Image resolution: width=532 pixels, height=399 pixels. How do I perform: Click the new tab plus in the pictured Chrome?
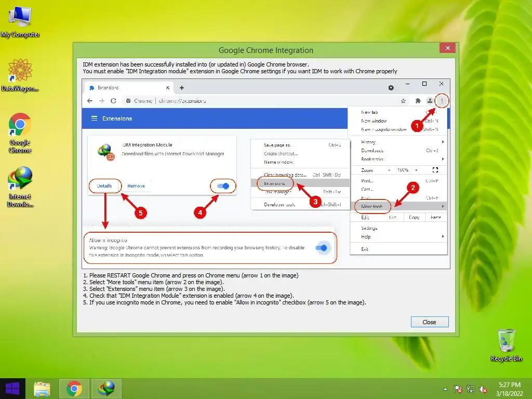tap(182, 88)
